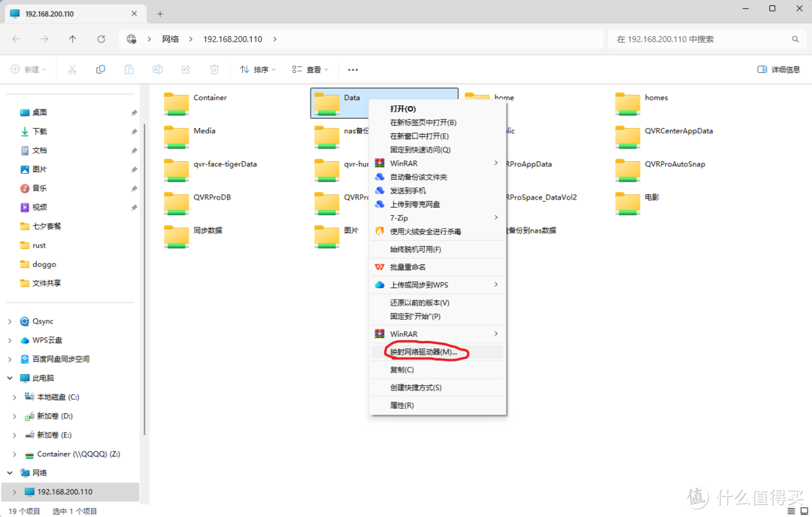Click the Delete trash icon
This screenshot has width=812, height=517.
pos(214,69)
